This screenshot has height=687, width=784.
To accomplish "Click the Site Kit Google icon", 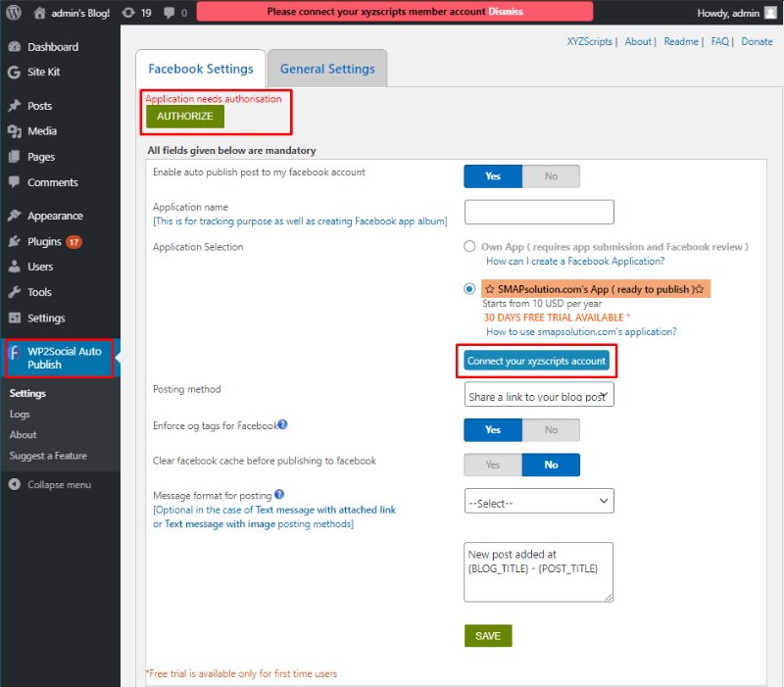I will point(15,72).
